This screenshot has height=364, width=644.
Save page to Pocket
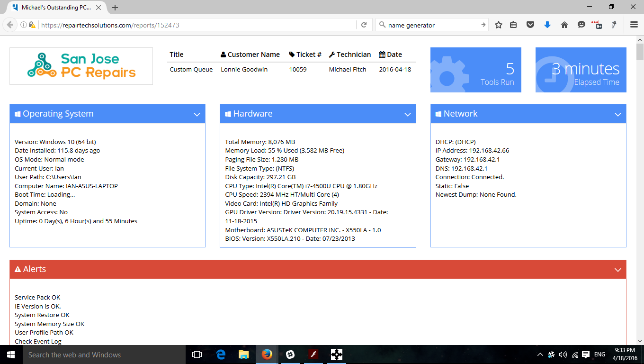pos(530,25)
